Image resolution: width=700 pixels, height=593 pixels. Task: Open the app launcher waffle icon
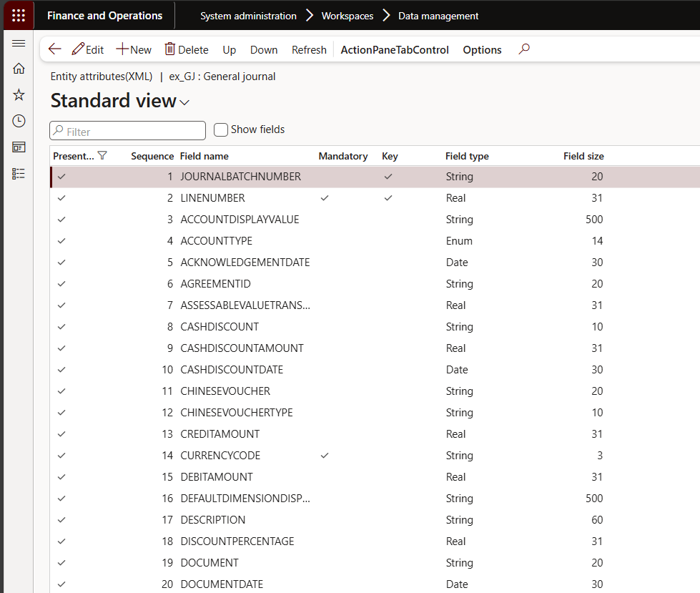(x=19, y=16)
